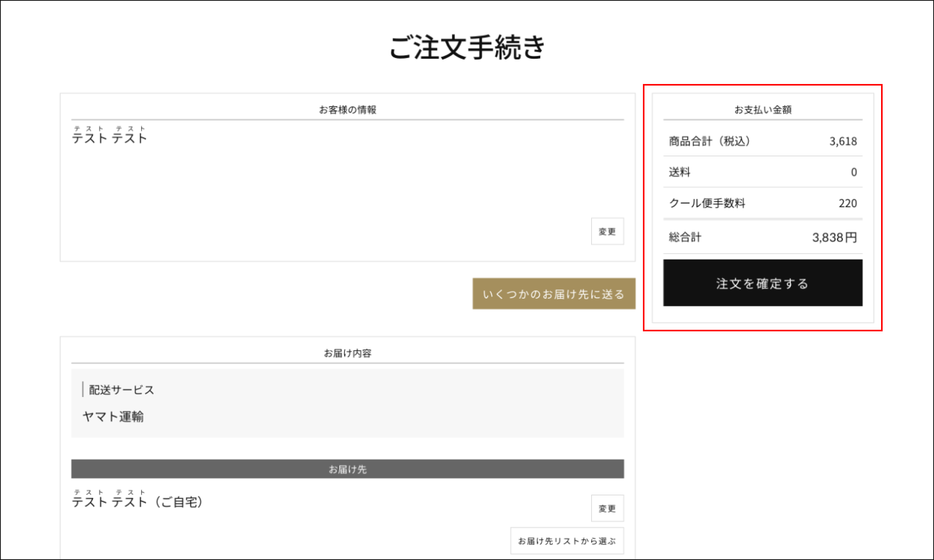Click the 配送サービス label
Image resolution: width=934 pixels, height=560 pixels.
pos(121,390)
